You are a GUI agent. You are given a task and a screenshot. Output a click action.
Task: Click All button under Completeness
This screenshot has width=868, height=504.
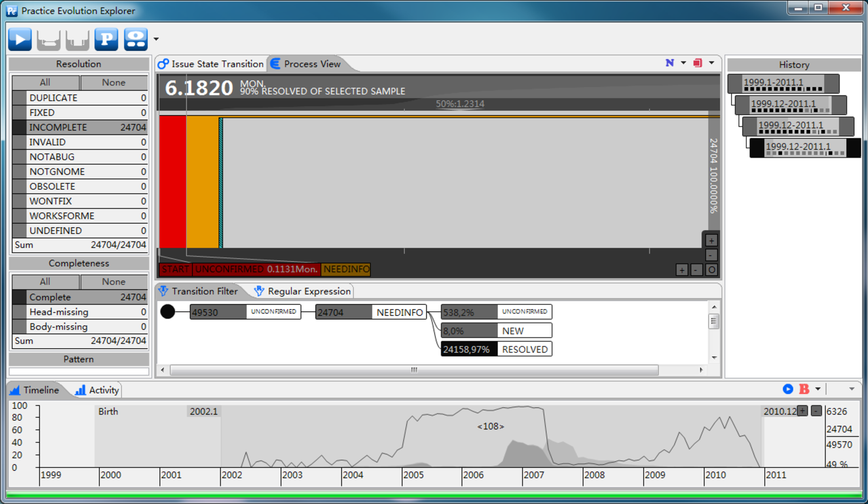tap(45, 281)
